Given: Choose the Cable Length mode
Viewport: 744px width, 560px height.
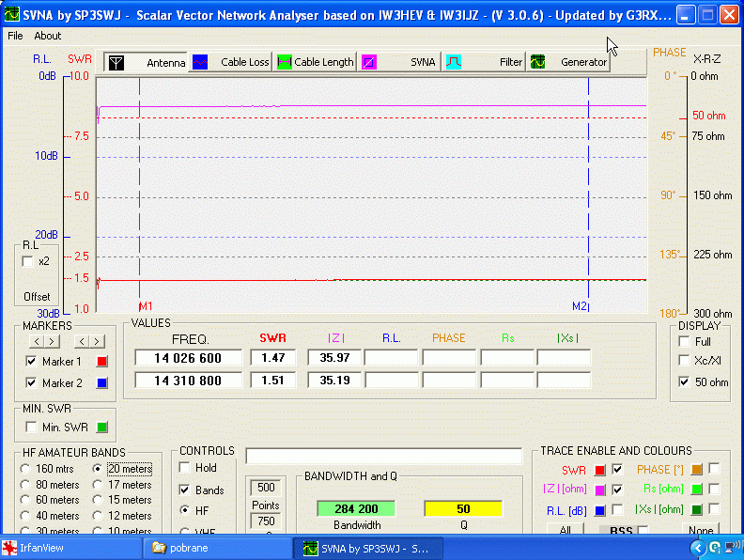Looking at the screenshot, I should [316, 63].
